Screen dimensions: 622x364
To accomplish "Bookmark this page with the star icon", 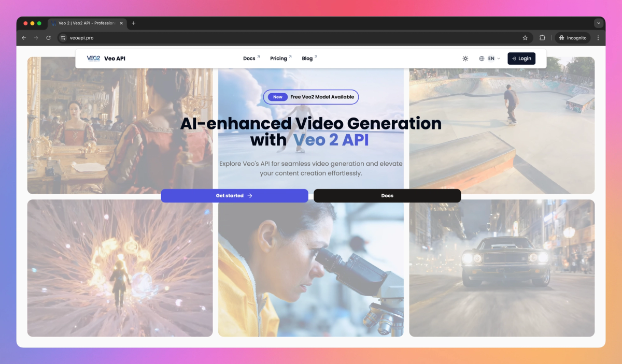I will pos(525,38).
